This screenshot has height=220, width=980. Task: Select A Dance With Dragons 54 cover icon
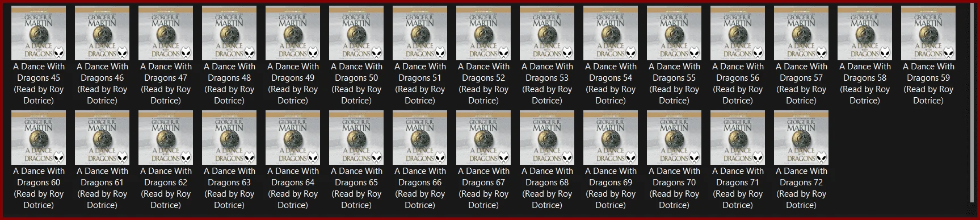coord(611,33)
